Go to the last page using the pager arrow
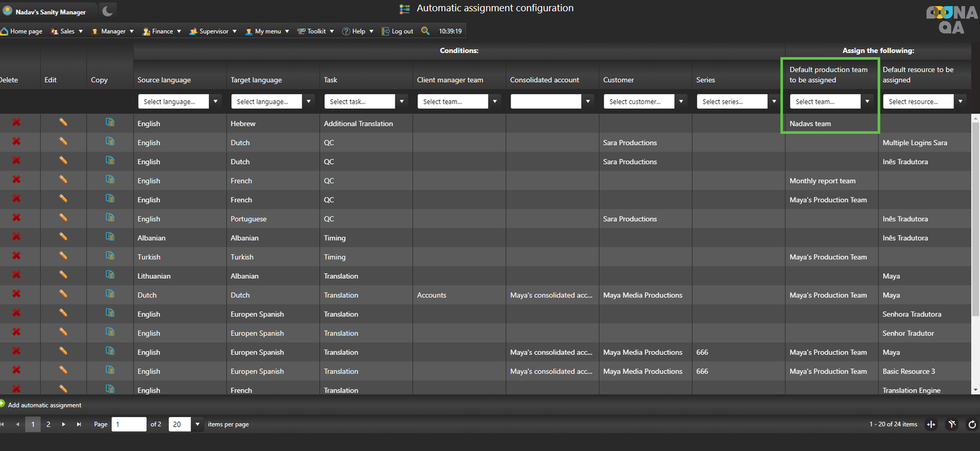 tap(79, 424)
